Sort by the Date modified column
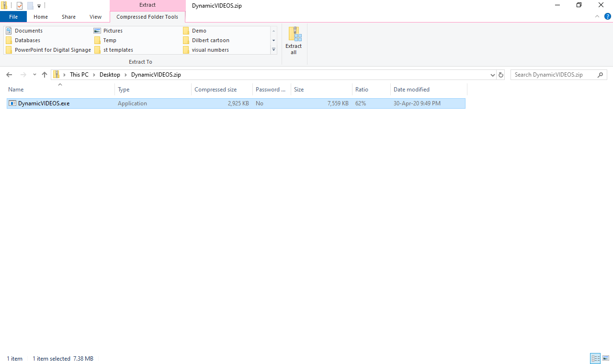 (429, 90)
